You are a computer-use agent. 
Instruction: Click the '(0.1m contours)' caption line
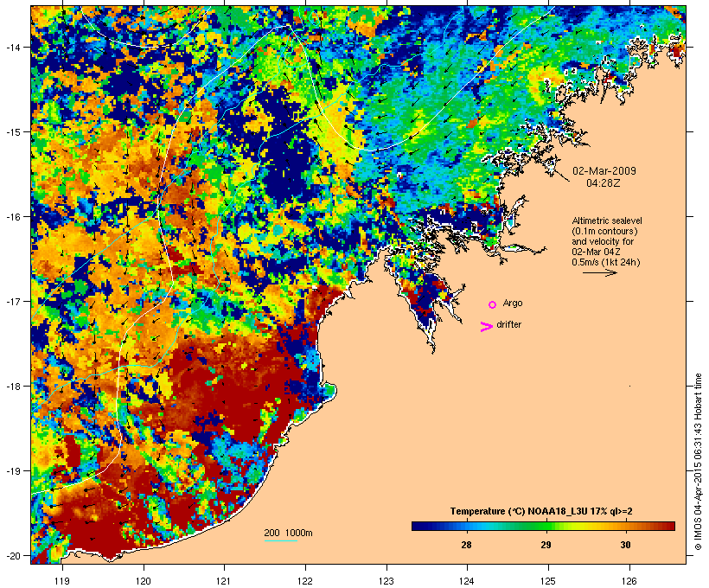604,231
